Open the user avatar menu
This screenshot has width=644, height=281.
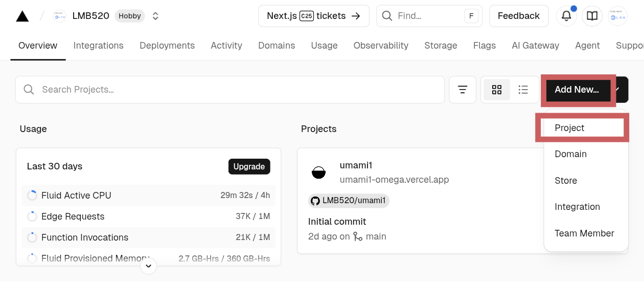pyautogui.click(x=617, y=16)
